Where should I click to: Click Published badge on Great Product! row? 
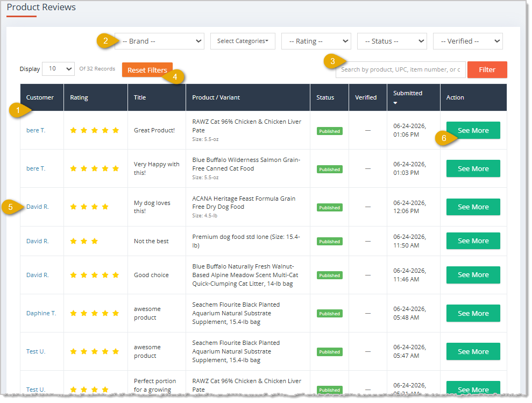pos(329,131)
